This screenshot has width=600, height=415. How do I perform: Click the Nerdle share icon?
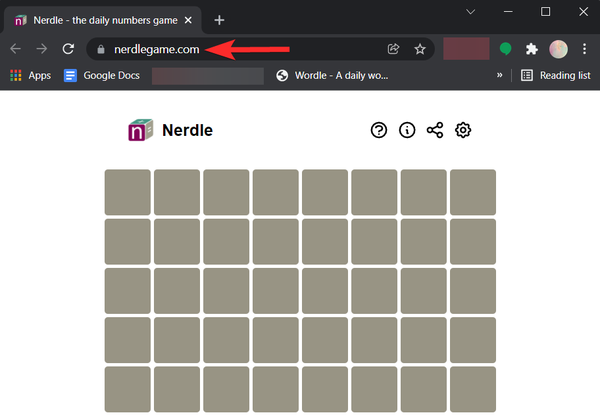[435, 130]
